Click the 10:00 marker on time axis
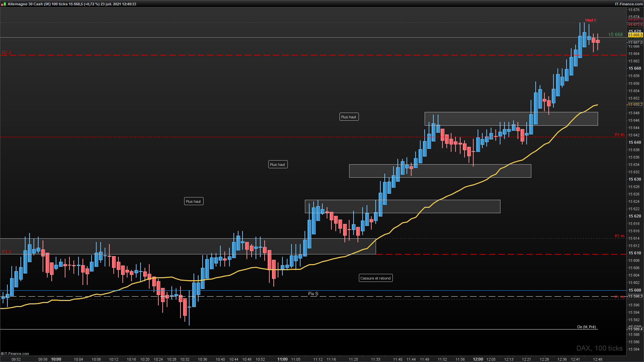This screenshot has height=362, width=644. click(56, 359)
